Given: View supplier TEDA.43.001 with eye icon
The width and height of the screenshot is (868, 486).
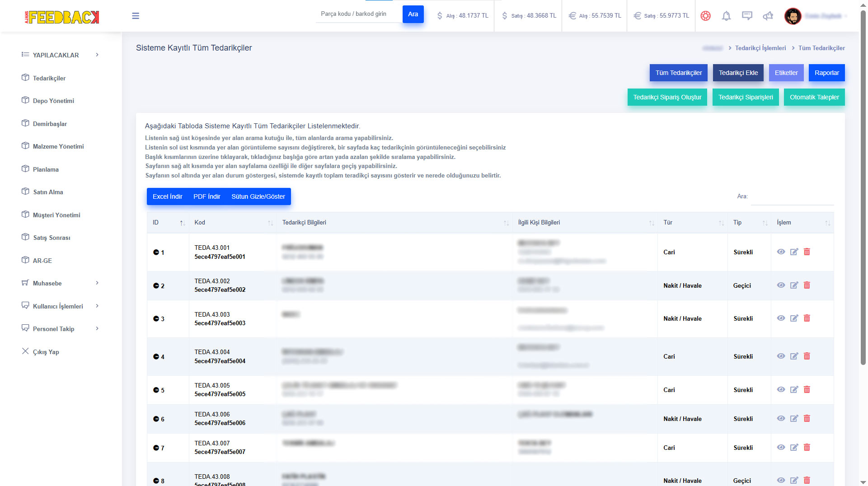Looking at the screenshot, I should [x=781, y=252].
